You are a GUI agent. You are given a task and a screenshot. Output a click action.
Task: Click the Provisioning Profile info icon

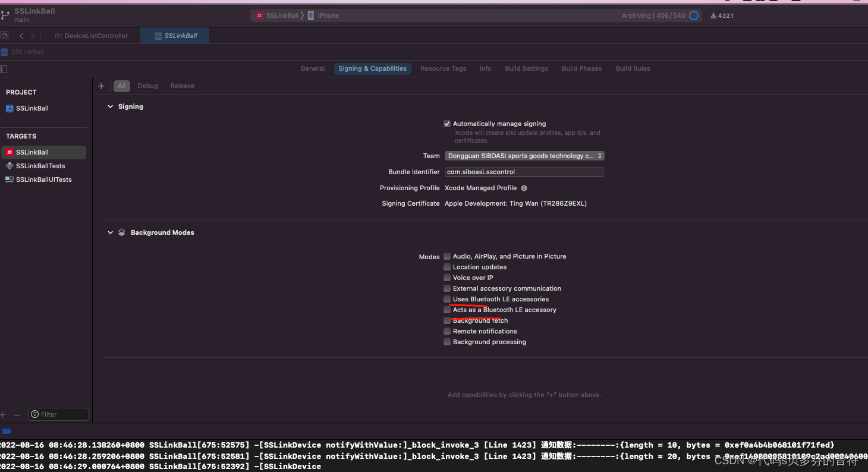click(x=524, y=188)
